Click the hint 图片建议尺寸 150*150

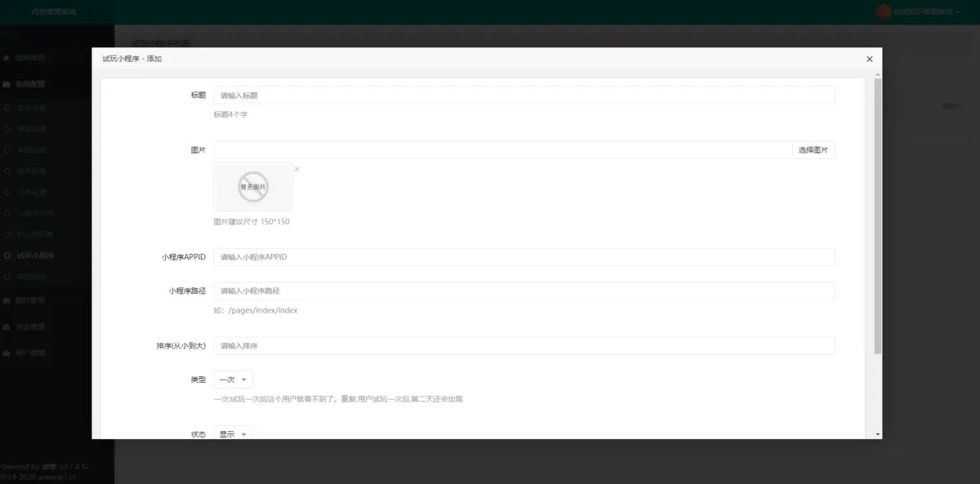click(252, 222)
